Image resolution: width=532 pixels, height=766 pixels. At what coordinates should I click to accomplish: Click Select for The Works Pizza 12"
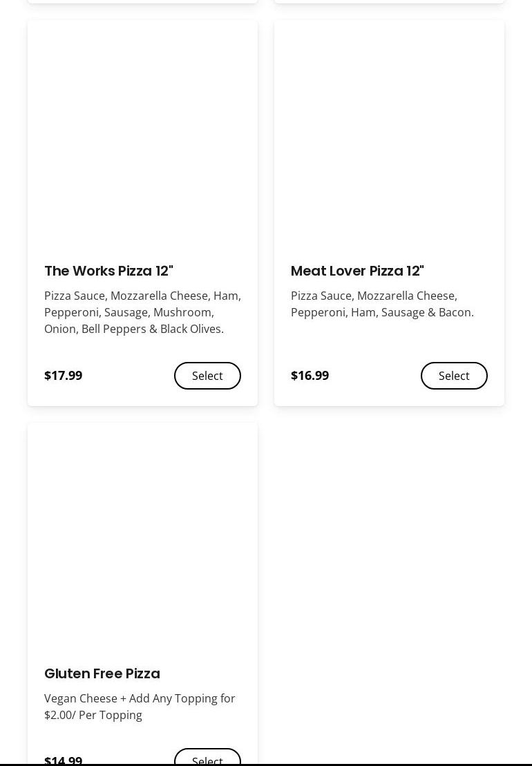[x=207, y=376]
